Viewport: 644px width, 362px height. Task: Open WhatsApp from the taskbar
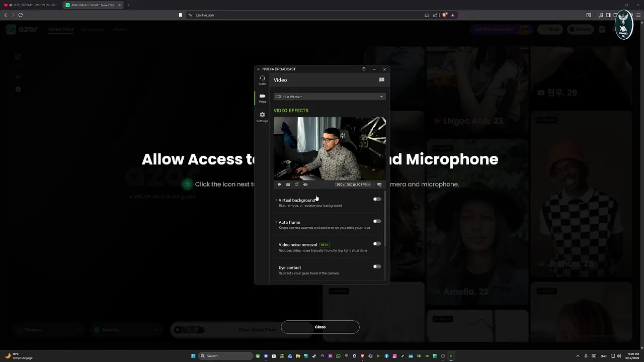point(338,356)
